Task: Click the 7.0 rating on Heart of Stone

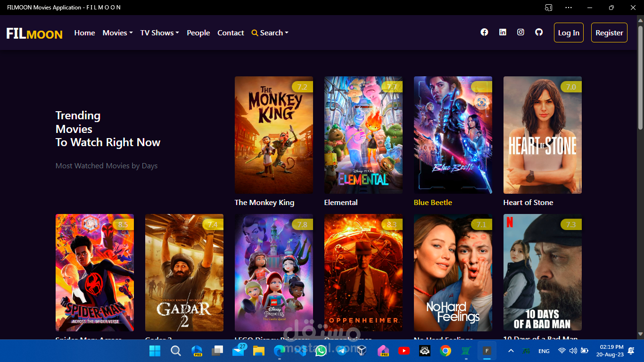Action: (571, 87)
